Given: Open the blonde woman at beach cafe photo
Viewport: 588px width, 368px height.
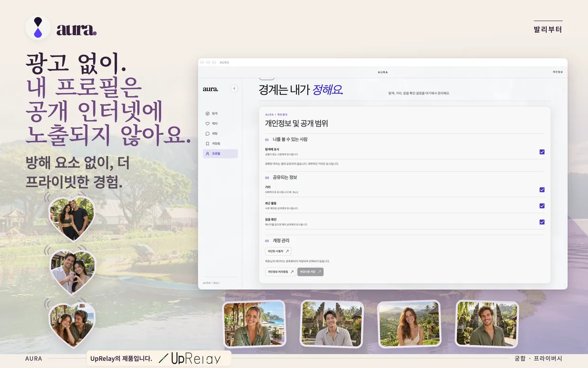Looking at the screenshot, I should pyautogui.click(x=254, y=323).
